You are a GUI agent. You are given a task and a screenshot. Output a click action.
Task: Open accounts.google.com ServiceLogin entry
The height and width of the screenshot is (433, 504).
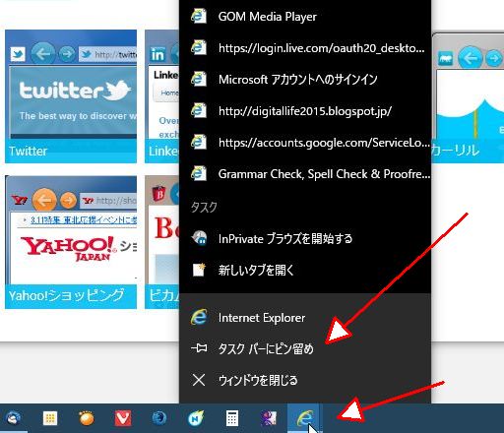[305, 143]
